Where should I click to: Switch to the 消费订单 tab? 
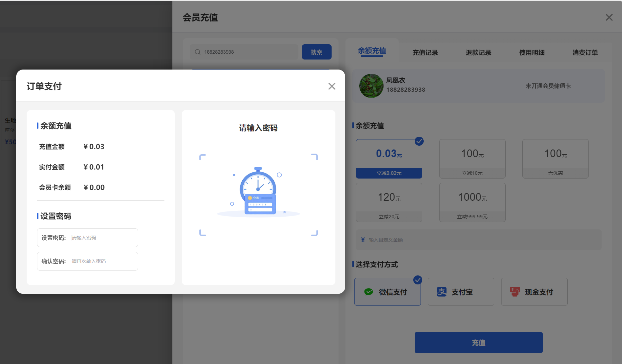coord(585,52)
